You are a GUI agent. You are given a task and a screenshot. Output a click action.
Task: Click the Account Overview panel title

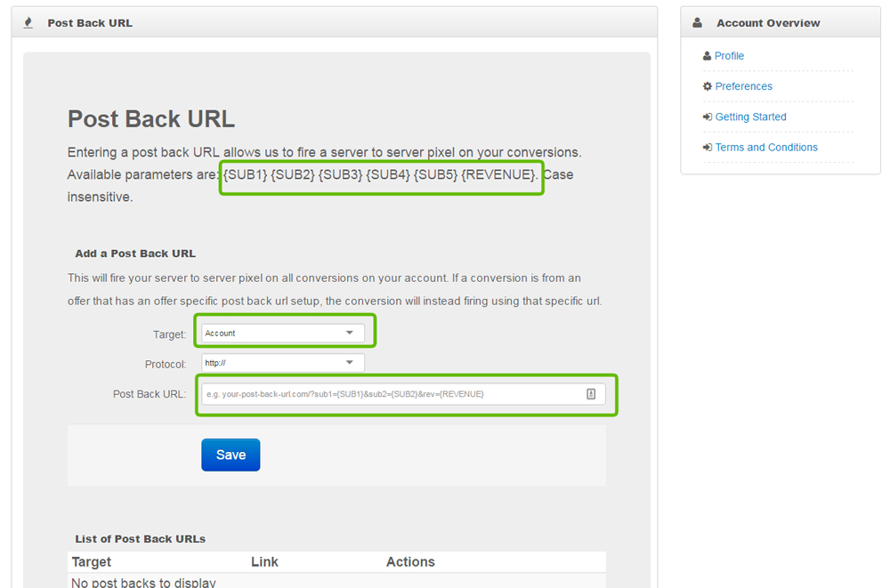[x=768, y=23]
